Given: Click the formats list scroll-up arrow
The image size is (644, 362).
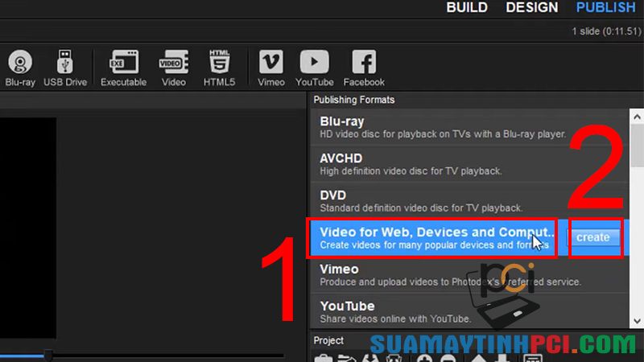Looking at the screenshot, I should tap(637, 117).
